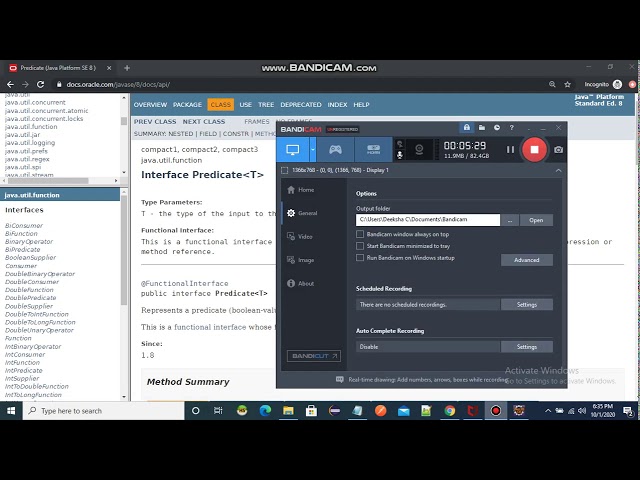Take screenshot with camera icon
Viewport: 640px width, 480px height.
pos(558,150)
